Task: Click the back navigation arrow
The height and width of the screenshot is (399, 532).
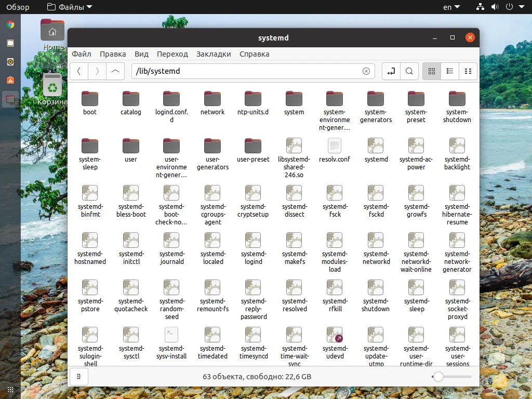Action: 79,71
